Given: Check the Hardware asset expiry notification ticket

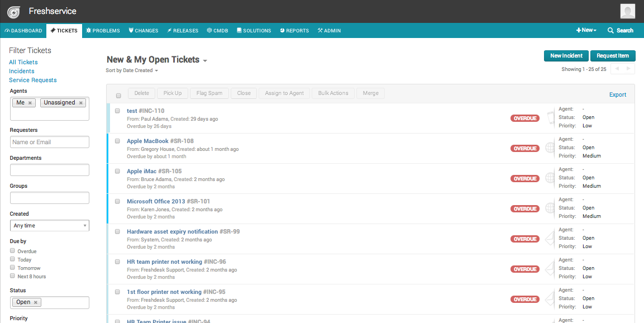Looking at the screenshot, I should [x=117, y=231].
